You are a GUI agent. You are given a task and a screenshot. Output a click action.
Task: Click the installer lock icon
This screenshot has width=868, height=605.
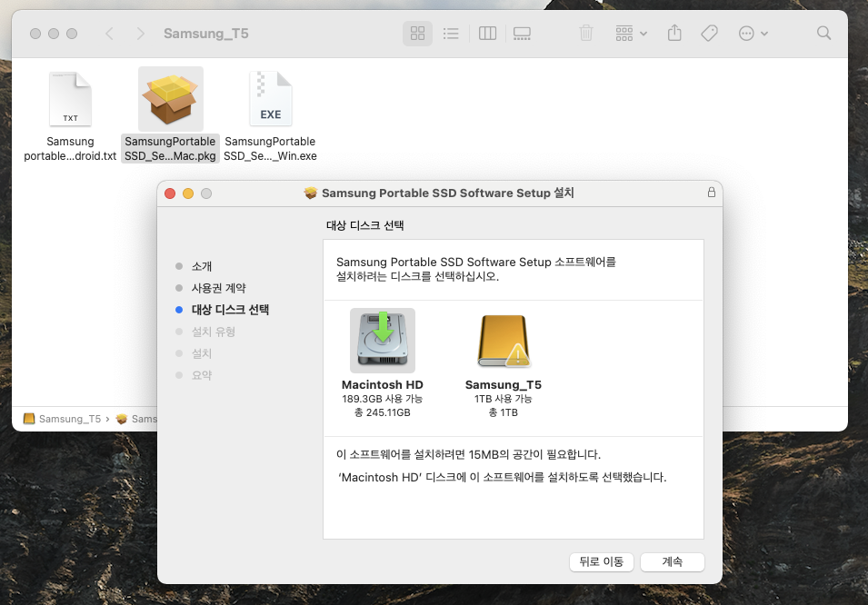tap(712, 192)
